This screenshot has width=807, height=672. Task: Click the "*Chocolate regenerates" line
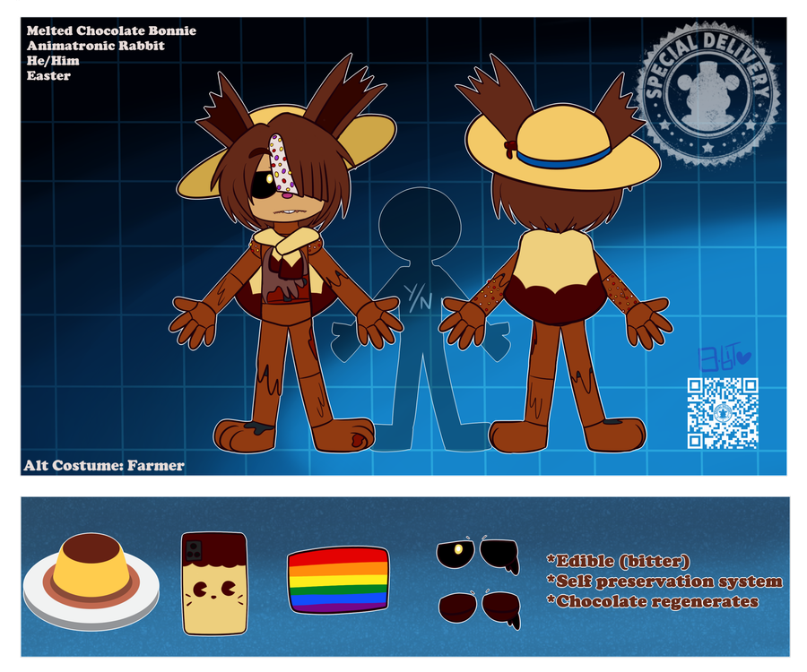[x=653, y=601]
